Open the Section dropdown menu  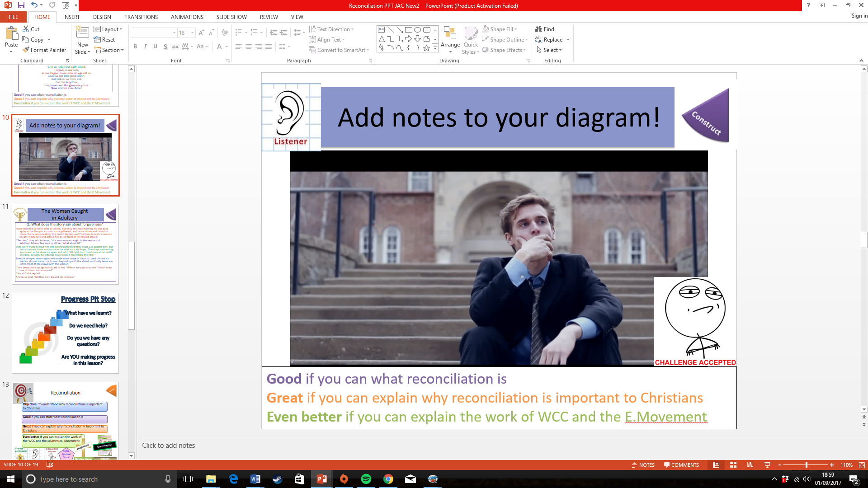[x=109, y=50]
